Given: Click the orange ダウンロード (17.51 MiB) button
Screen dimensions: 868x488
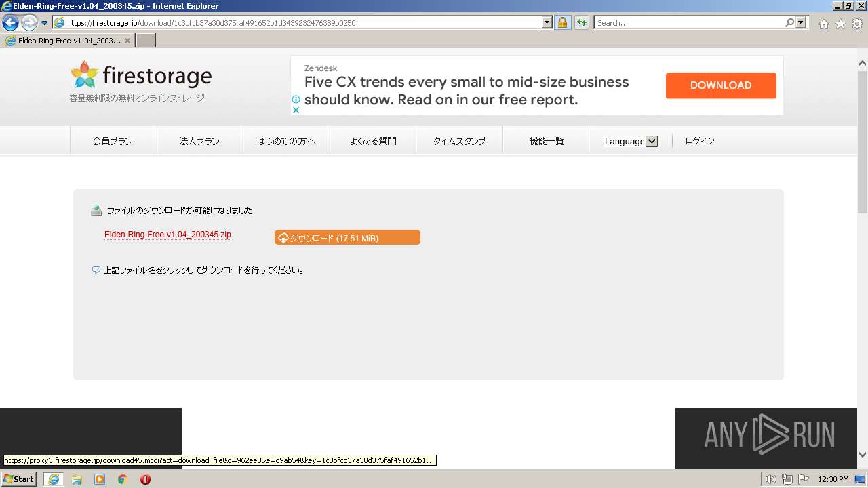Looking at the screenshot, I should pos(347,237).
